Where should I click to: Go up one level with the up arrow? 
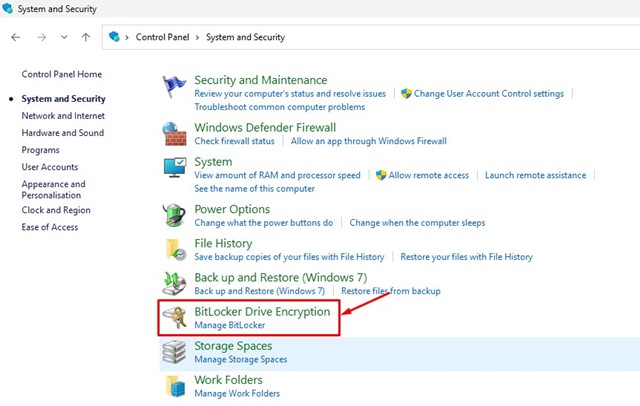(x=86, y=37)
